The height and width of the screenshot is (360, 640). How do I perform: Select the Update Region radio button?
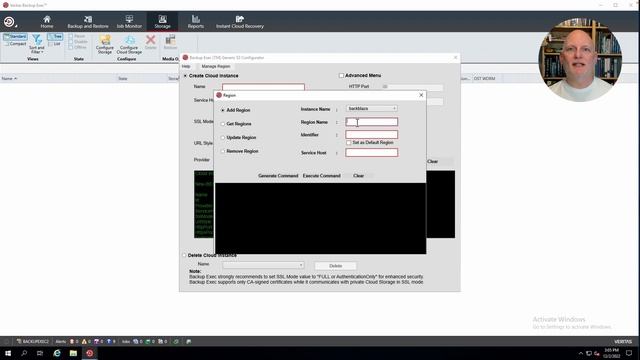223,138
